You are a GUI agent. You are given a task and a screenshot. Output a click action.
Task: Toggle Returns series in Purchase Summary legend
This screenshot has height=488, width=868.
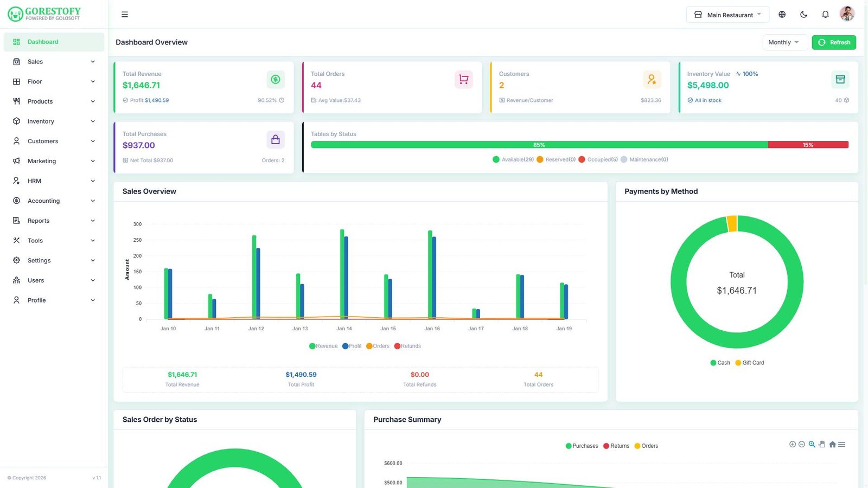616,446
